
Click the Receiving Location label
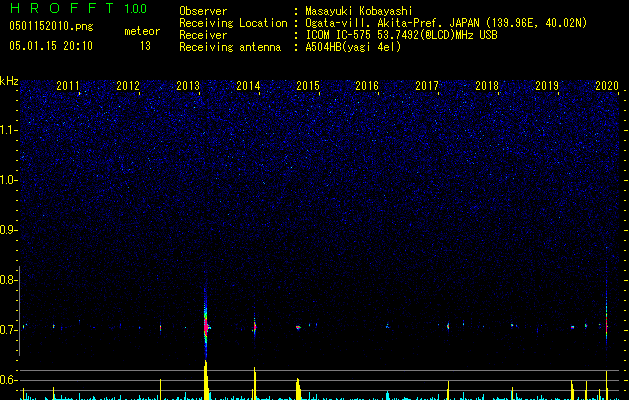point(233,23)
